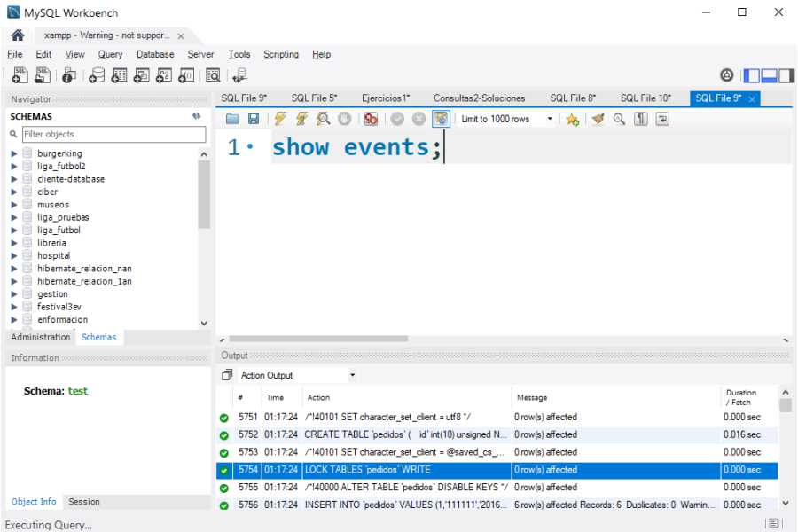
Task: Switch to the Administration tab
Action: pyautogui.click(x=41, y=337)
